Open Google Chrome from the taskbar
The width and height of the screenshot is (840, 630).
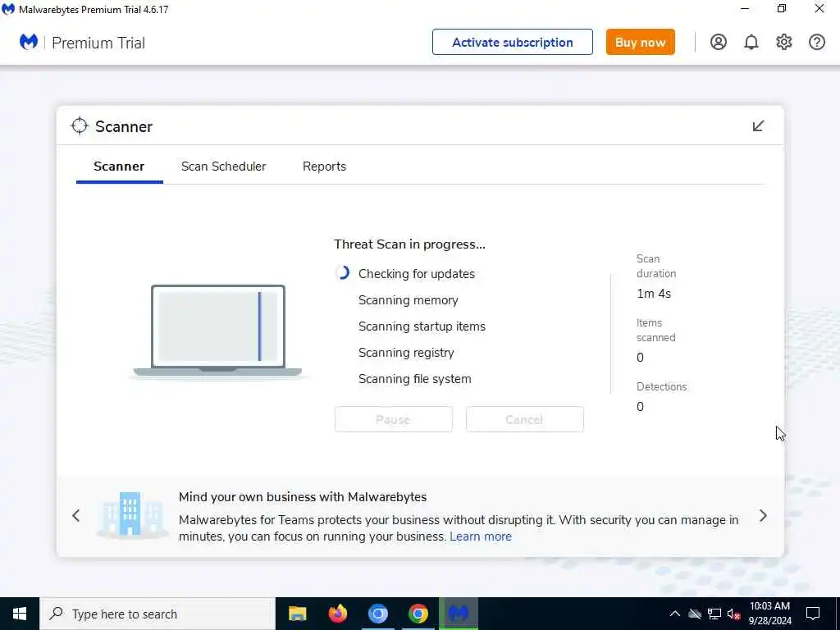click(418, 614)
